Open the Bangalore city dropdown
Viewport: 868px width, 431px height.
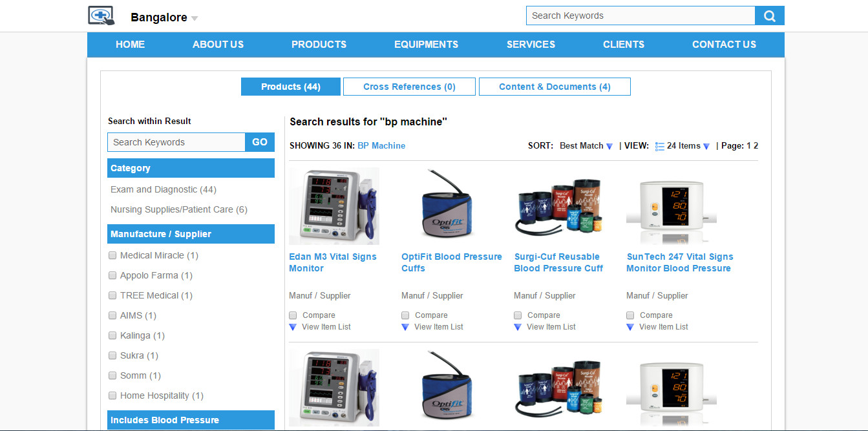pyautogui.click(x=164, y=17)
